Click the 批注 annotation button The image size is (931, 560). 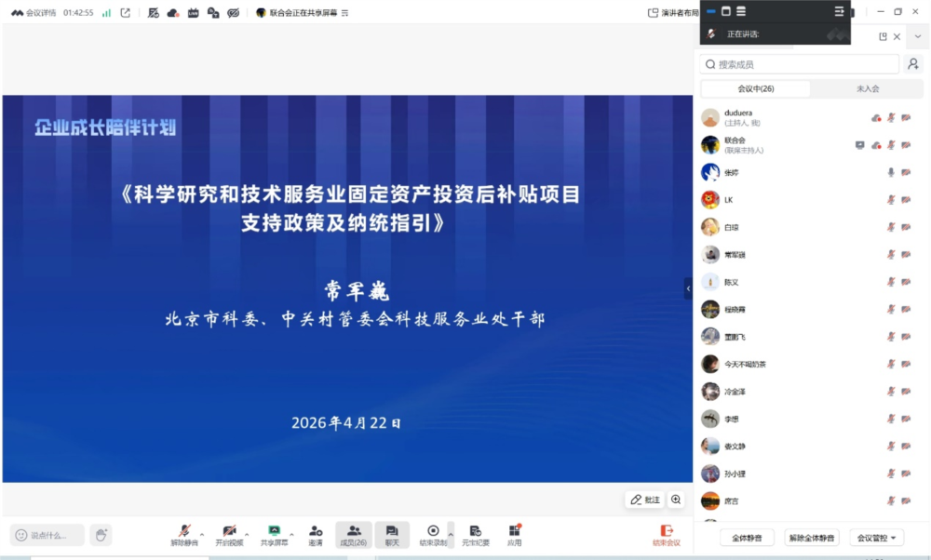[x=644, y=500]
